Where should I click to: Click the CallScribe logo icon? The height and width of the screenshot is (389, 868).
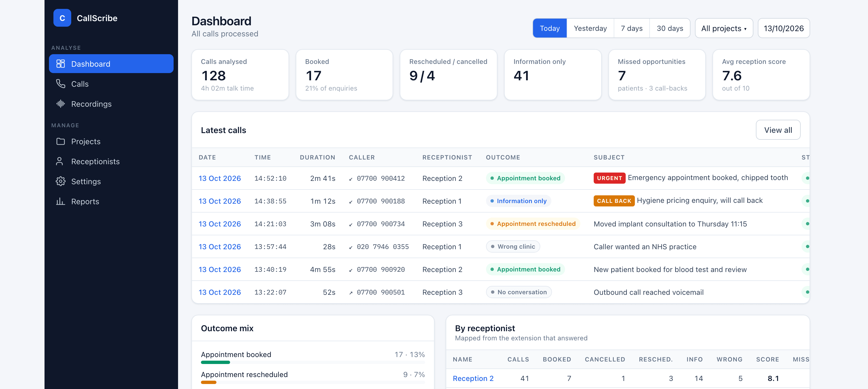(x=62, y=18)
